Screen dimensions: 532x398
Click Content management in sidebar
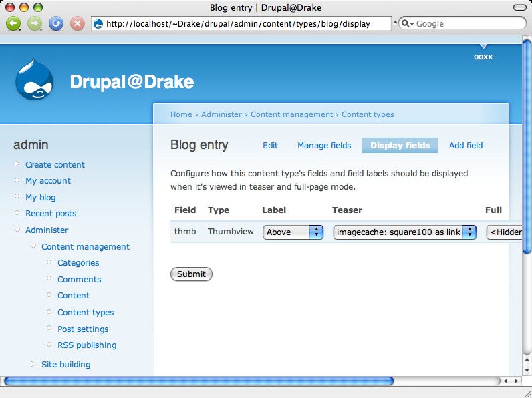tap(86, 247)
